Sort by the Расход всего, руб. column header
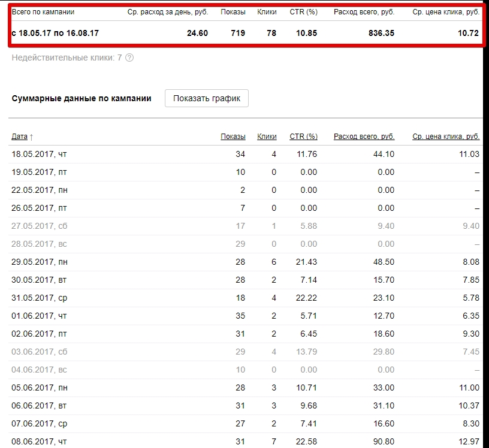 (x=364, y=136)
